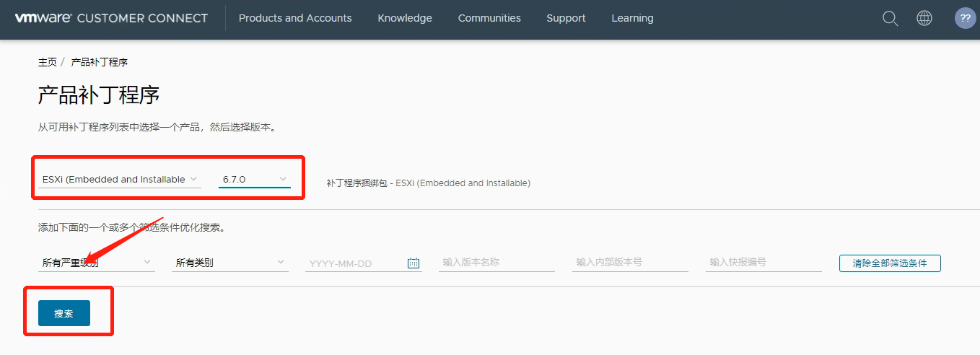Open the Support menu
This screenshot has width=980, height=355.
[566, 18]
